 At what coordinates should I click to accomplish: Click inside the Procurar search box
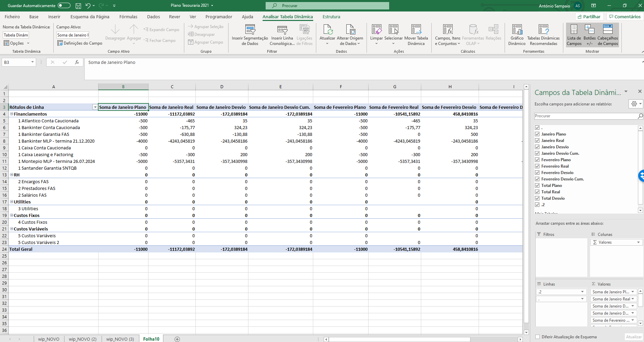[x=327, y=5]
